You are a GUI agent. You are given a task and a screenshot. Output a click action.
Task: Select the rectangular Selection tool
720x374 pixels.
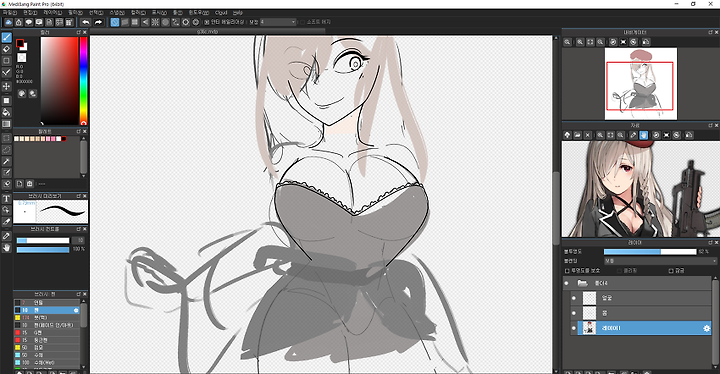[x=6, y=138]
